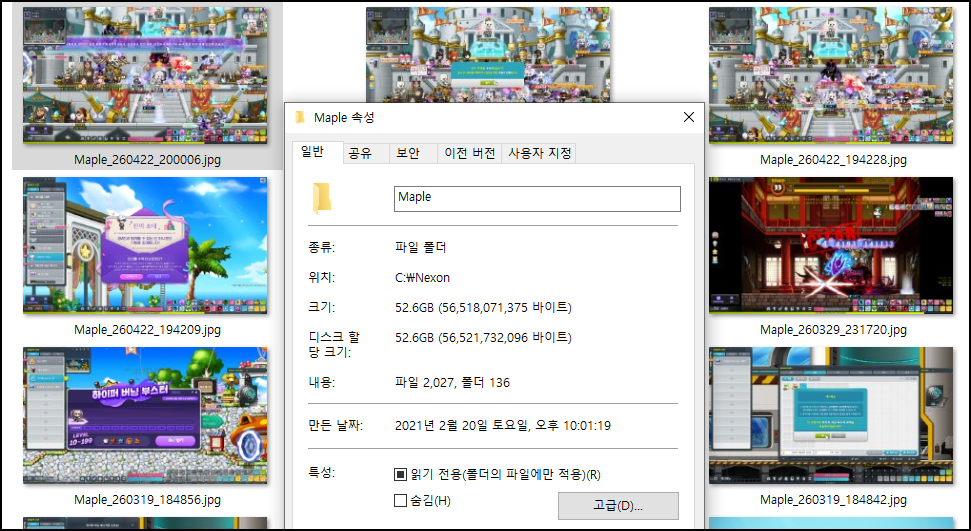Select thumbnail of Maple_260329_231720.jpg

coord(831,245)
